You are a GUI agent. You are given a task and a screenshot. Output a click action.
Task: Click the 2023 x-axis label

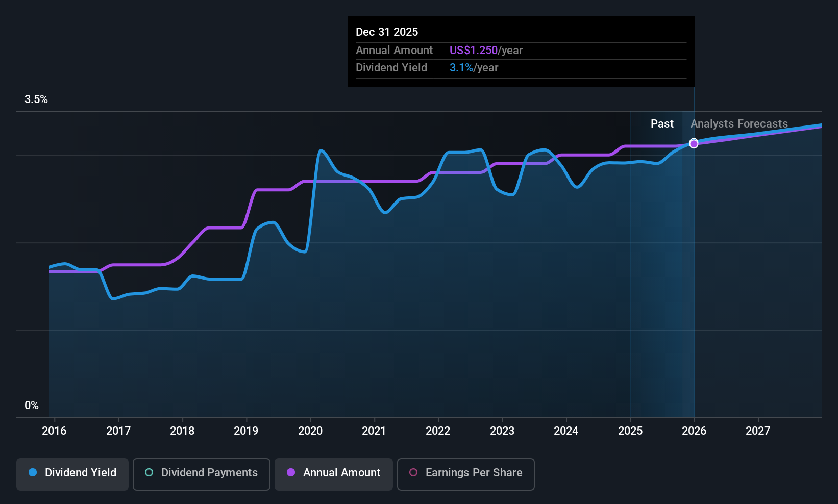502,431
